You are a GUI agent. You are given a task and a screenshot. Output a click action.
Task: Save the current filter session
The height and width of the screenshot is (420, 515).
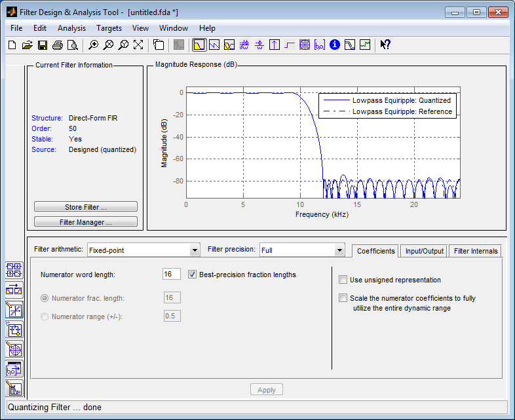(x=43, y=45)
